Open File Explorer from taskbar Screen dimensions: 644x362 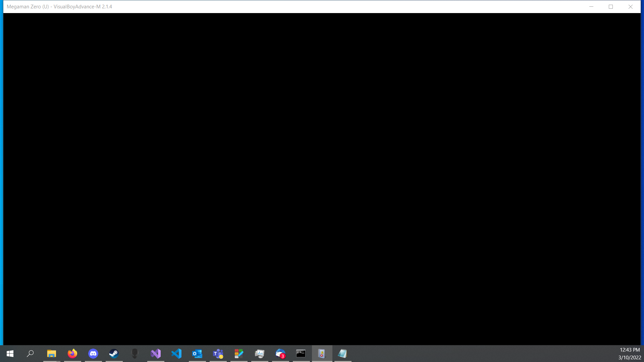(x=51, y=354)
